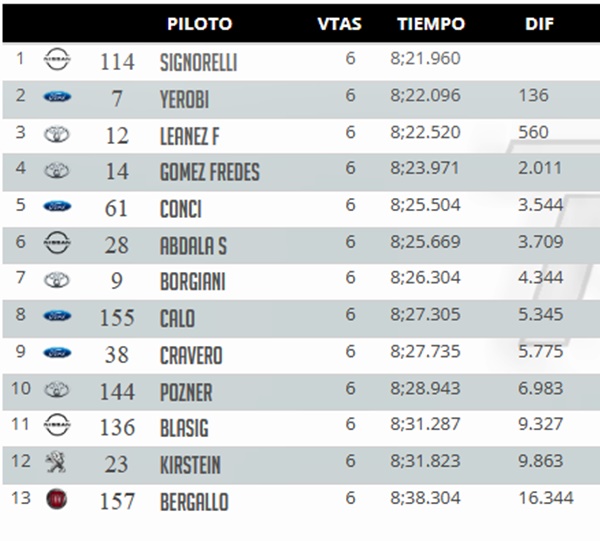The width and height of the screenshot is (600, 541).
Task: Click Ford logo in Yerobi row
Action: coord(57,96)
